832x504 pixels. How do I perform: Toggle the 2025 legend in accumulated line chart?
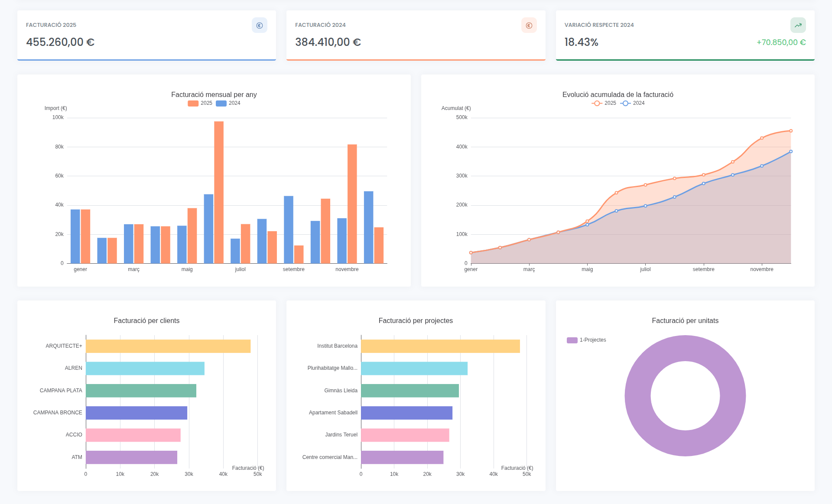604,103
